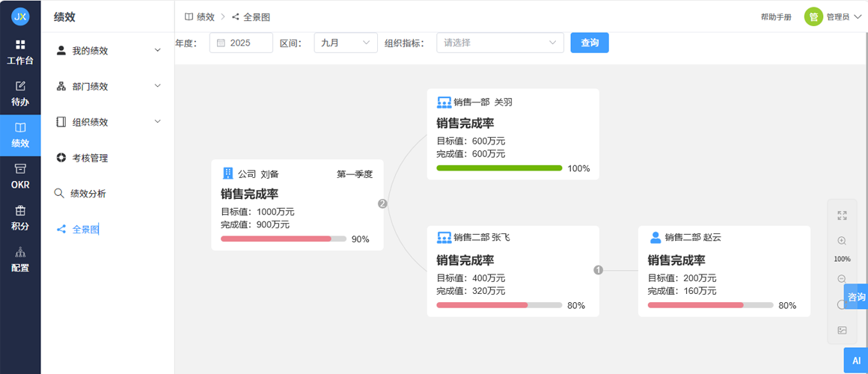Click the 管 administrator avatar
Viewport: 868px width, 374px height.
pyautogui.click(x=814, y=17)
